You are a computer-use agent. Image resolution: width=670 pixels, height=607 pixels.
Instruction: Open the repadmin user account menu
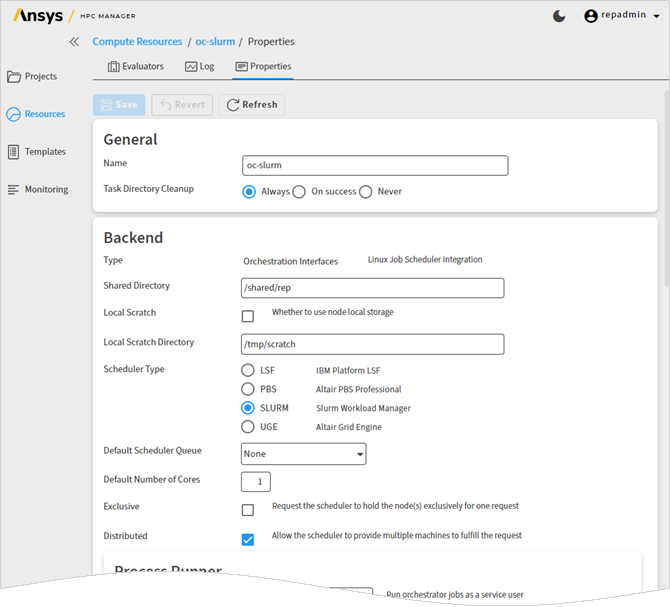coord(622,16)
